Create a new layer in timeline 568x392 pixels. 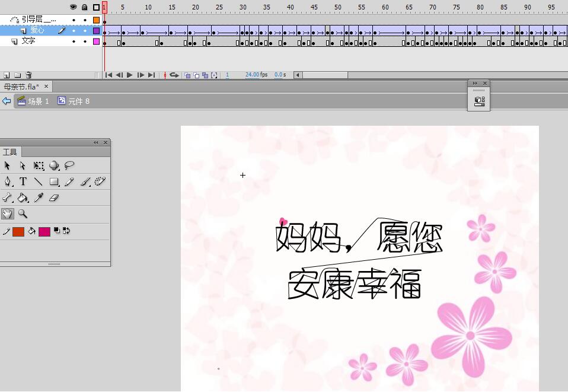tap(7, 75)
